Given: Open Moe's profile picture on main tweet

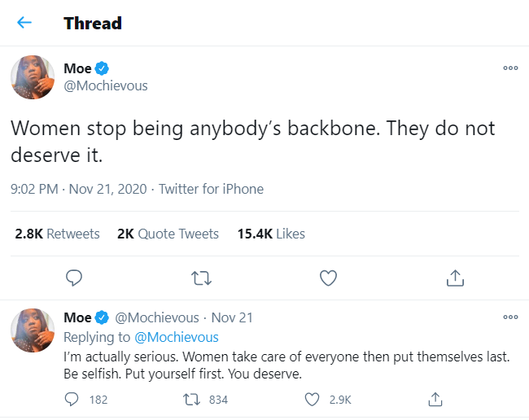Looking at the screenshot, I should [32, 79].
